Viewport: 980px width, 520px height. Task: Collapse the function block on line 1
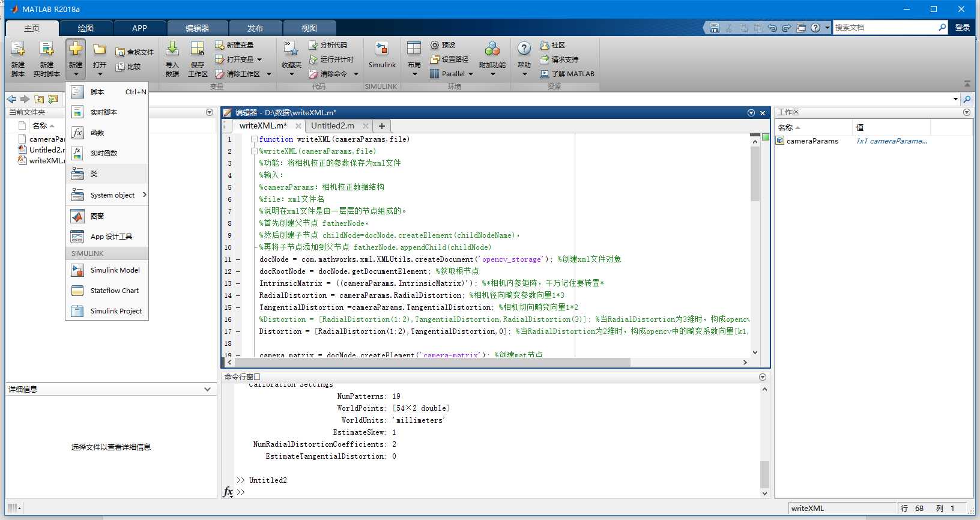click(254, 139)
